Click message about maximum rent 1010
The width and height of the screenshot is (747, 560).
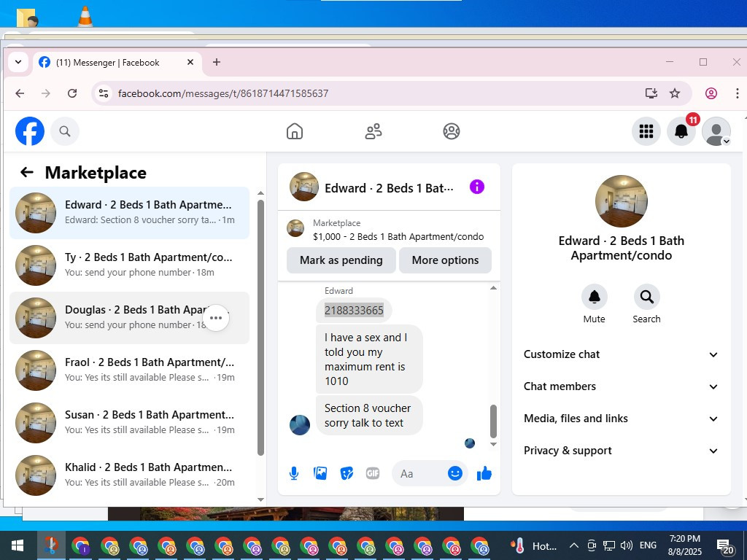click(x=369, y=359)
